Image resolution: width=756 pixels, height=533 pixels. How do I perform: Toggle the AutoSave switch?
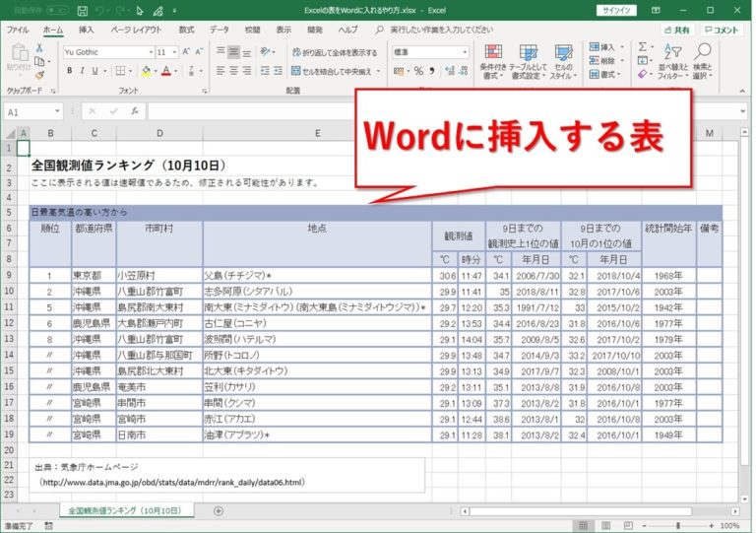point(58,10)
